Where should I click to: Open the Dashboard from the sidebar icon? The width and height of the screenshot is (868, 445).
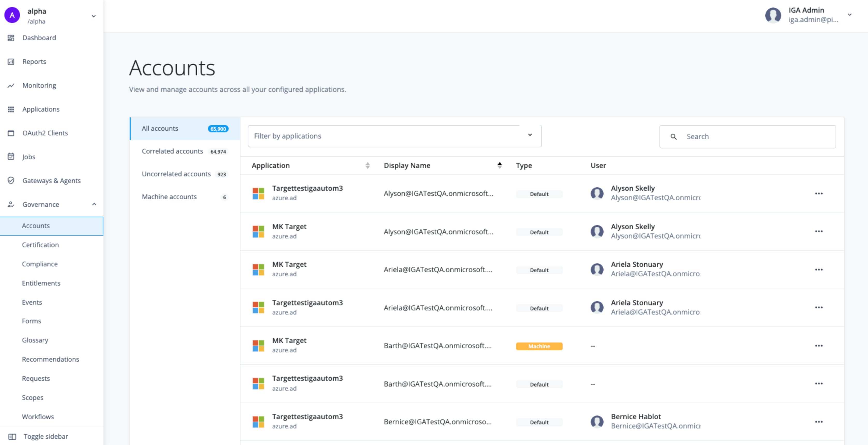pos(11,38)
